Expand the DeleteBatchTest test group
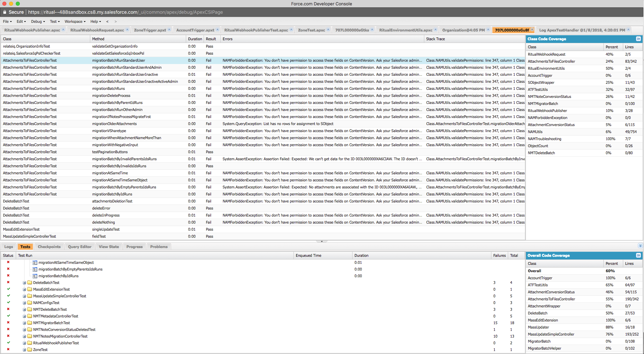 coord(24,283)
